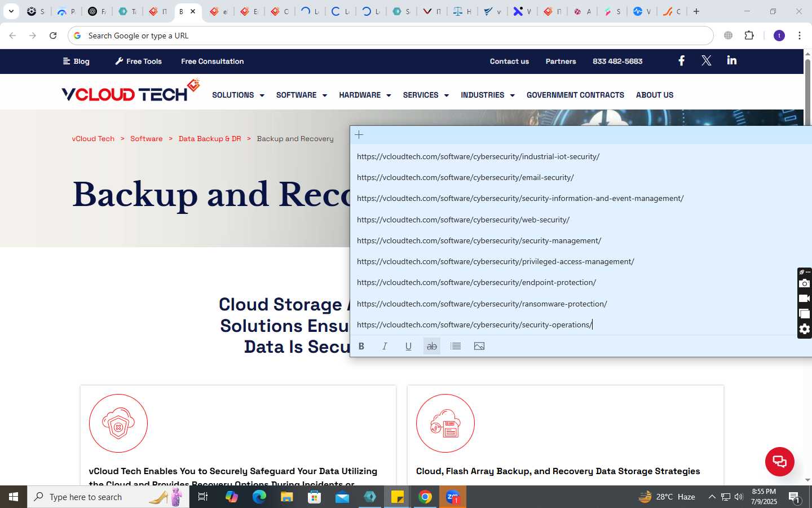Click the taskbar search box

click(x=108, y=497)
